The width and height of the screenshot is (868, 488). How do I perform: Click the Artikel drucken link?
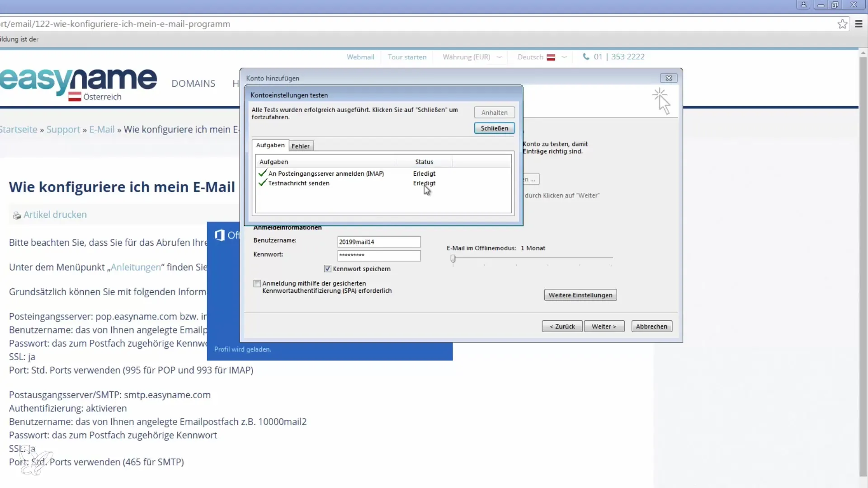(55, 215)
